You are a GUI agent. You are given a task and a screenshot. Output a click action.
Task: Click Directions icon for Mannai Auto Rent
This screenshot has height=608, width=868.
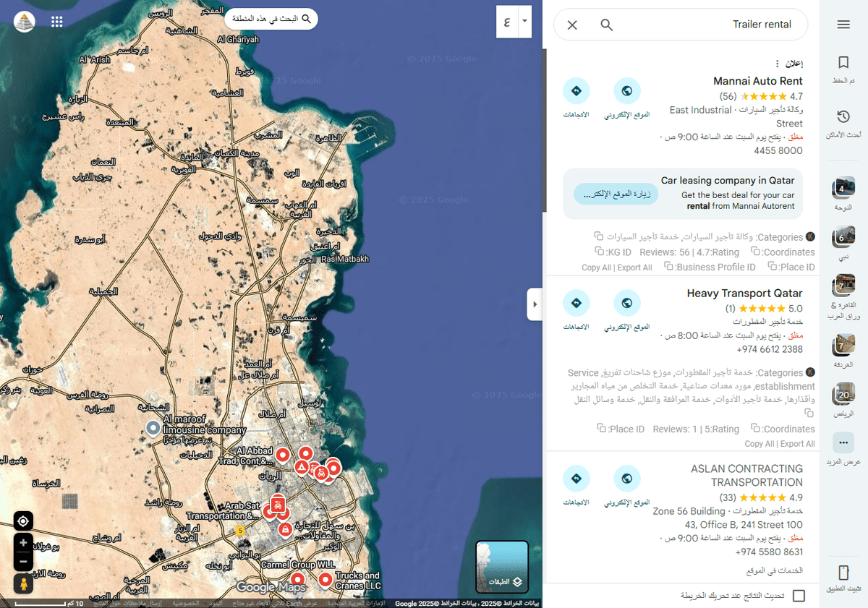(576, 91)
